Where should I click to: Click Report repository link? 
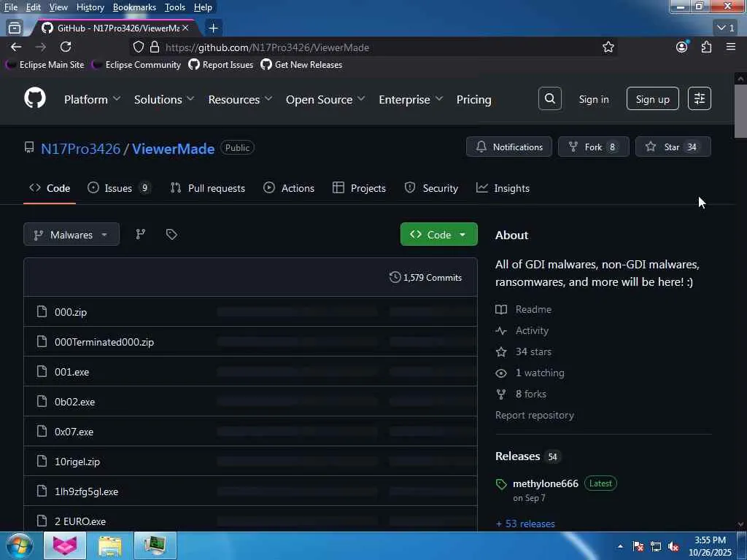535,415
